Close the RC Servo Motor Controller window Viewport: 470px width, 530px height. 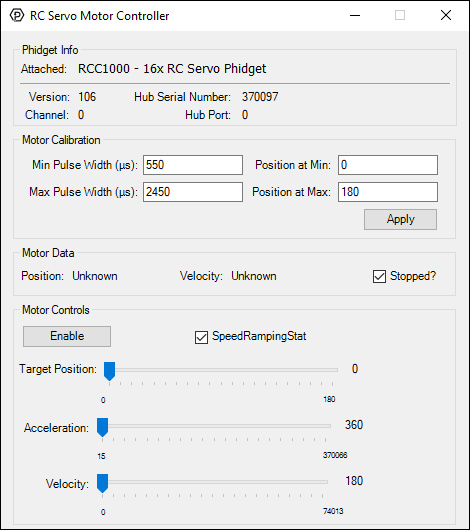(x=446, y=15)
